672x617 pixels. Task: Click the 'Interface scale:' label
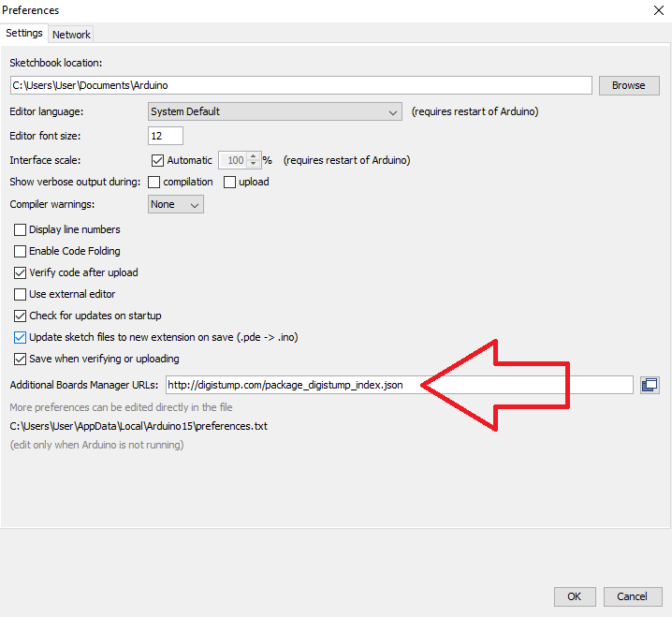[x=45, y=160]
